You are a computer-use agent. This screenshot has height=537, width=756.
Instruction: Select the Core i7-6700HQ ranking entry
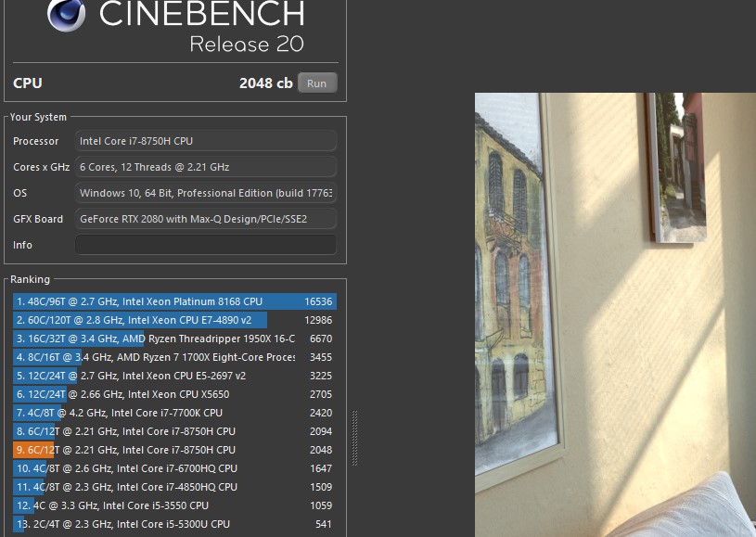[174, 468]
